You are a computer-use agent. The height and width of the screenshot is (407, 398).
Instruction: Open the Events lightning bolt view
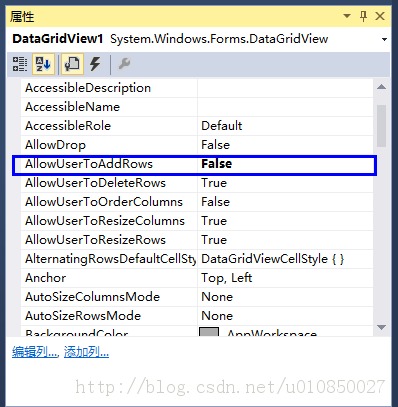[95, 64]
